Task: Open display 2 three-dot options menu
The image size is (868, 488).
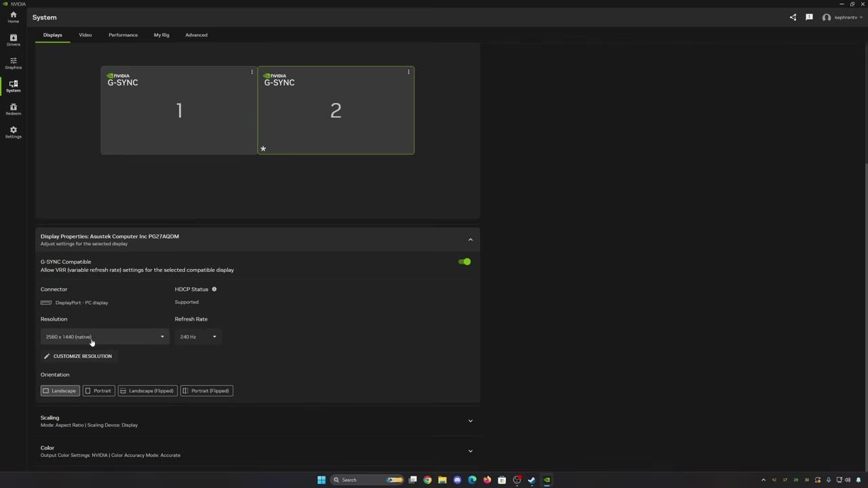Action: (408, 72)
